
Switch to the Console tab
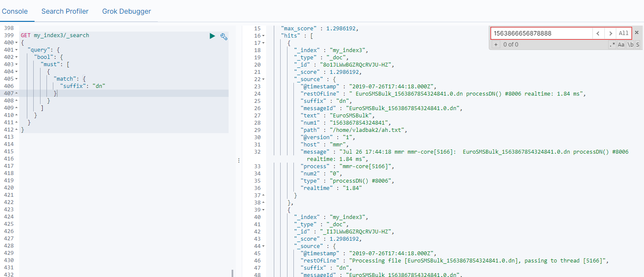(x=15, y=12)
